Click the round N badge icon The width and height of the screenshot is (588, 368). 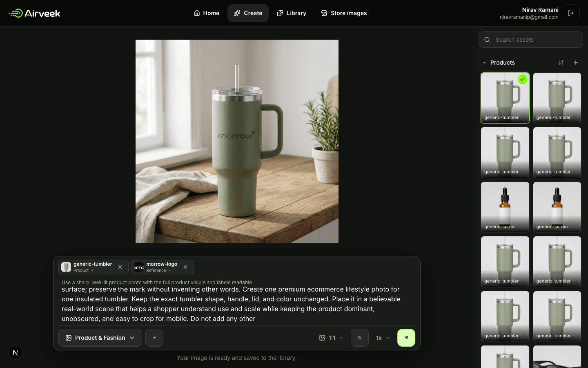(16, 352)
